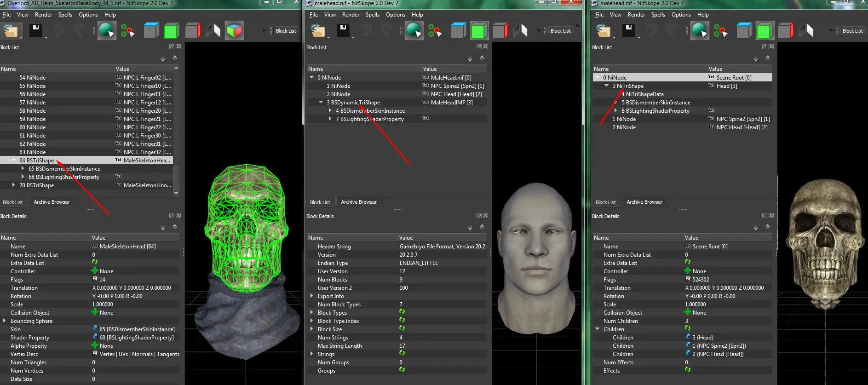Expand Export Info row in middle Block Details
This screenshot has width=868, height=385.
click(x=311, y=296)
